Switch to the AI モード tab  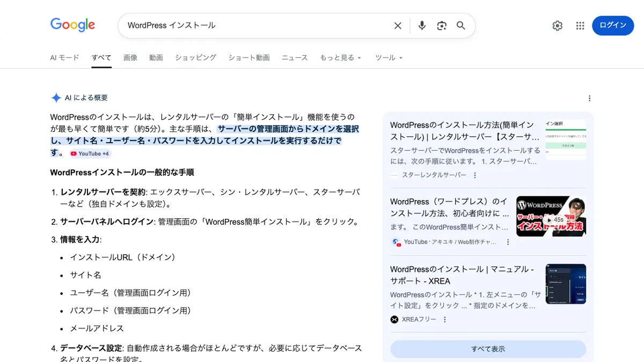click(x=64, y=57)
